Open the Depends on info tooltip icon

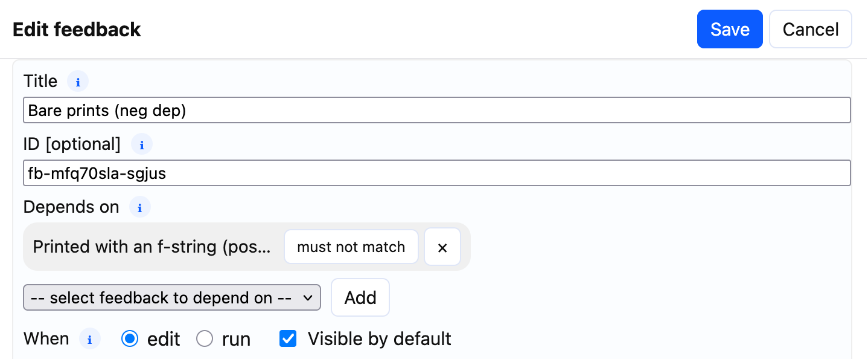140,207
